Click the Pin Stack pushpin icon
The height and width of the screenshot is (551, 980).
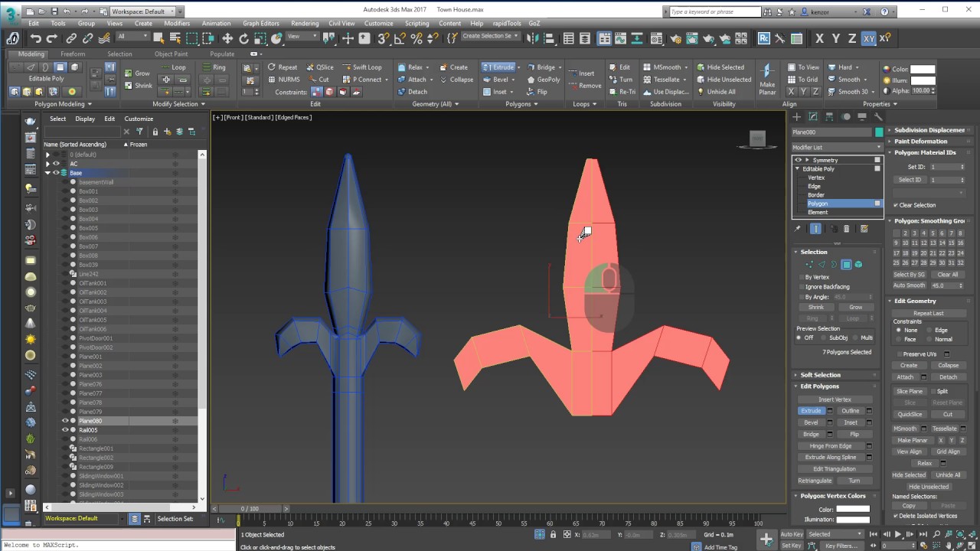click(797, 229)
